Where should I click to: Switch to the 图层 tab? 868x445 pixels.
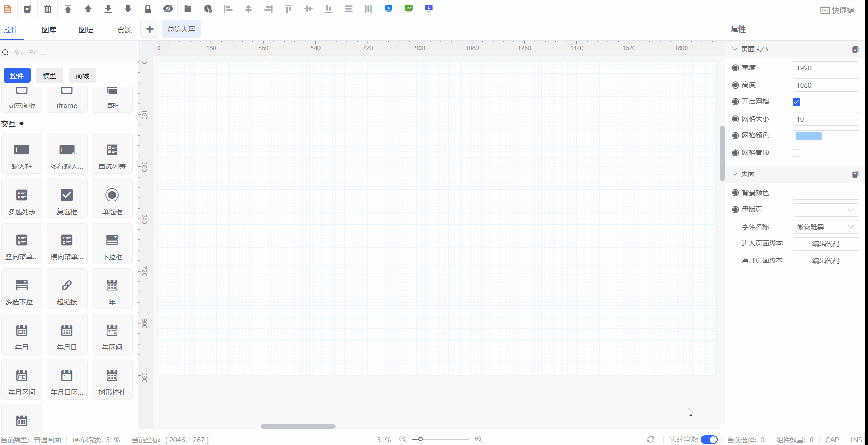pyautogui.click(x=86, y=30)
